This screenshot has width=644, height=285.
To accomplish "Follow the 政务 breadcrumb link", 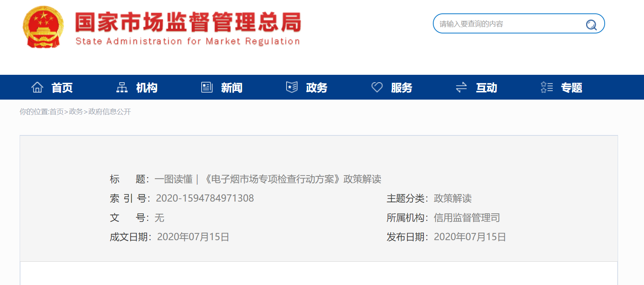I will pos(76,112).
